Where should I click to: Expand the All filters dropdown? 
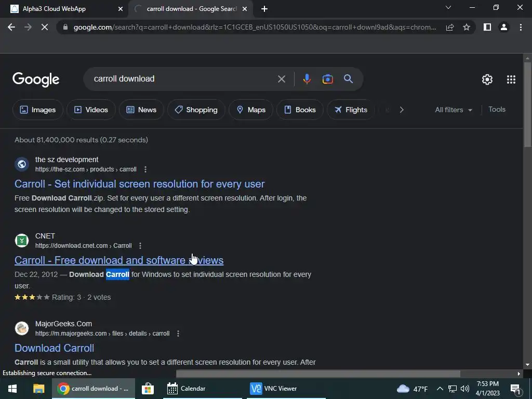click(x=453, y=110)
